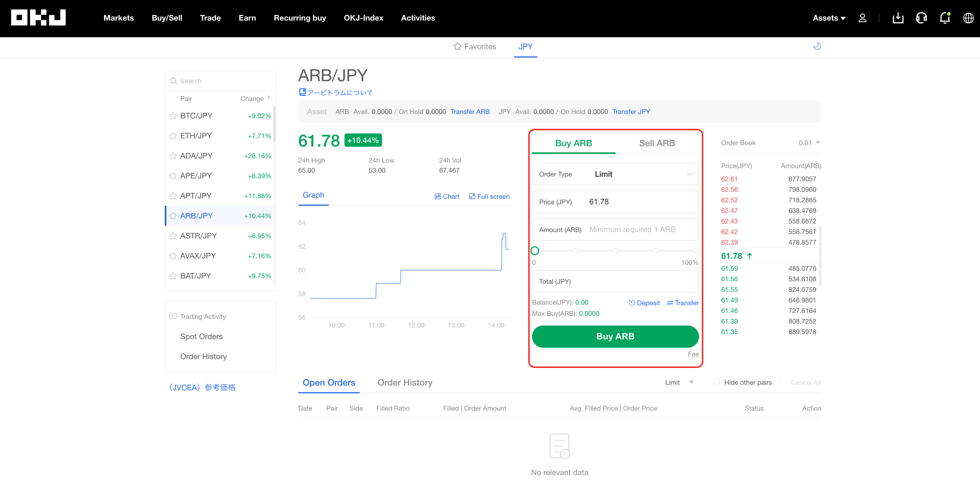The image size is (980, 482).
Task: Open the download app icon
Action: click(x=898, y=18)
